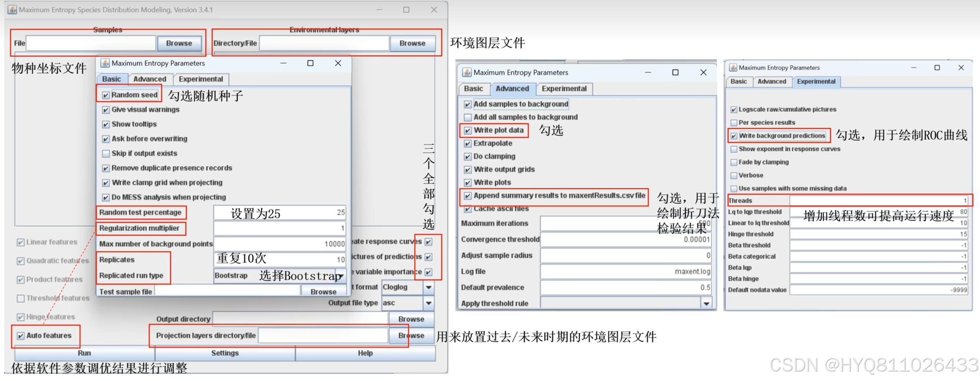The image size is (980, 381).
Task: Click Java icon in Basic Parameters window title
Action: click(x=105, y=63)
